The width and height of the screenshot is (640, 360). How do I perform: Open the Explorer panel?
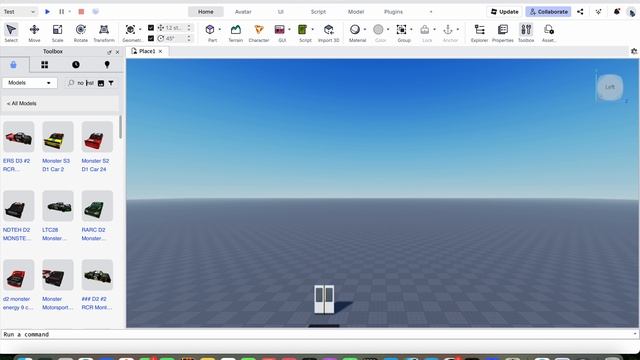point(480,33)
